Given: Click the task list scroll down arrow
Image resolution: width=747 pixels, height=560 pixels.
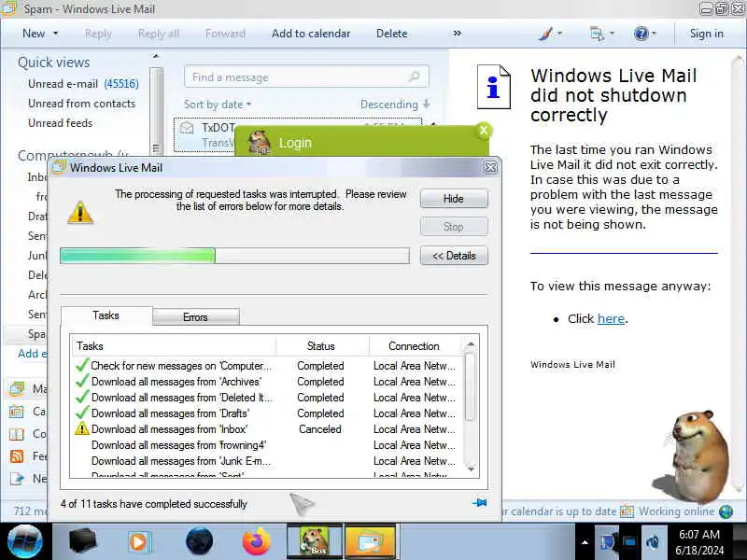Looking at the screenshot, I should click(471, 469).
